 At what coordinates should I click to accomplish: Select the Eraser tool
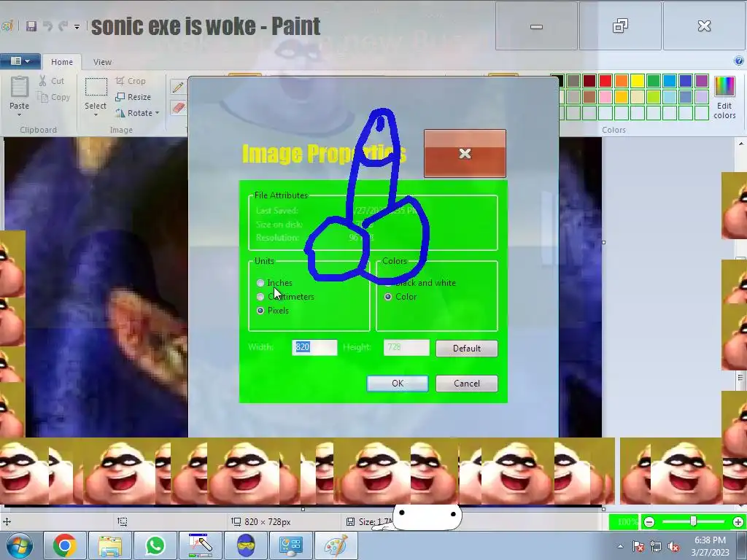pos(178,108)
